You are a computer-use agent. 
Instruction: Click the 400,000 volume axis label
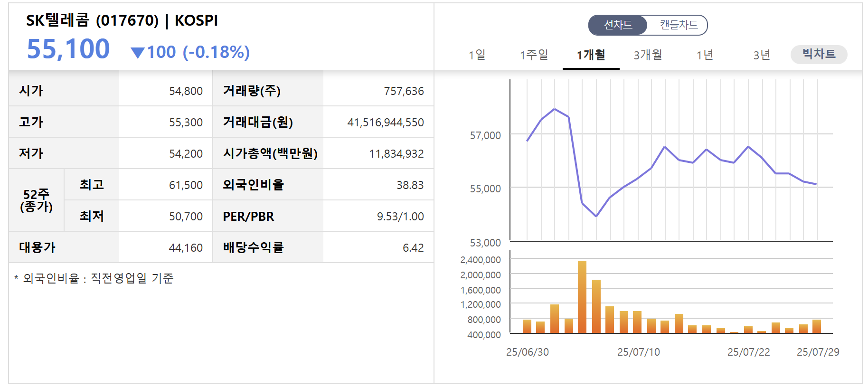pos(484,335)
